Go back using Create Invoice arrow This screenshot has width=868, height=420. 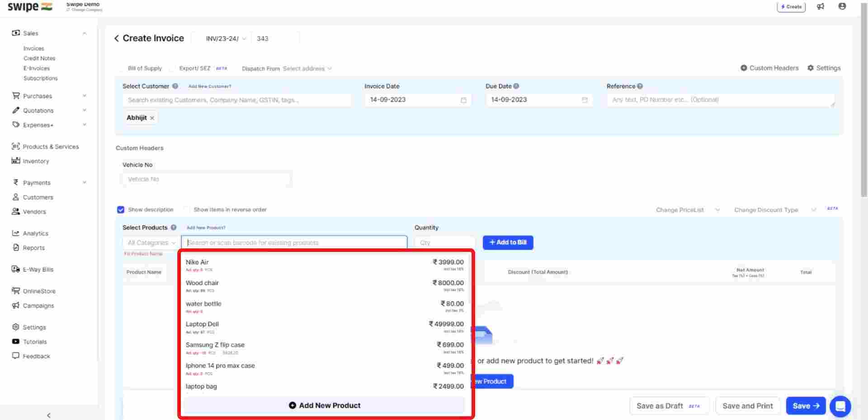(117, 38)
